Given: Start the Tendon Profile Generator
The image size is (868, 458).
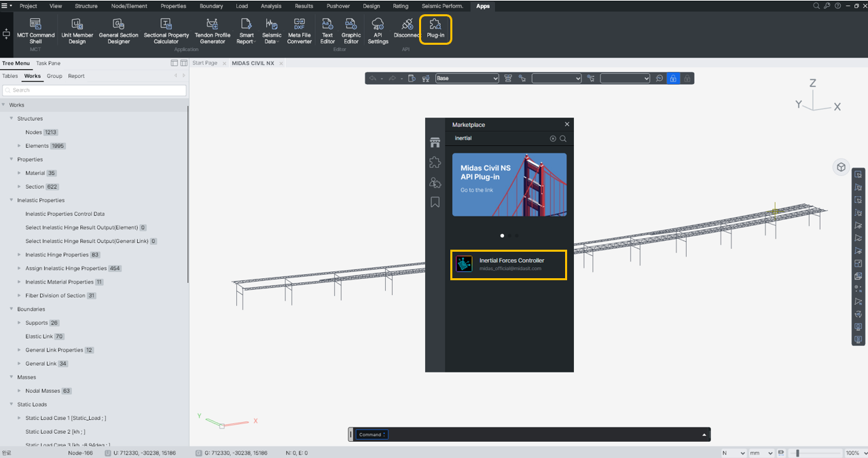Looking at the screenshot, I should coord(213,30).
